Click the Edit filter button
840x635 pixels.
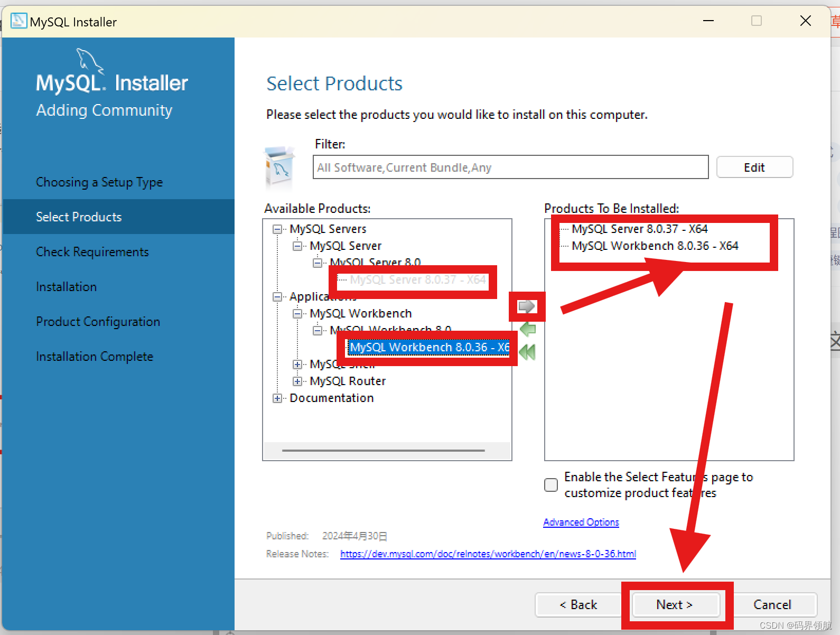coord(754,167)
